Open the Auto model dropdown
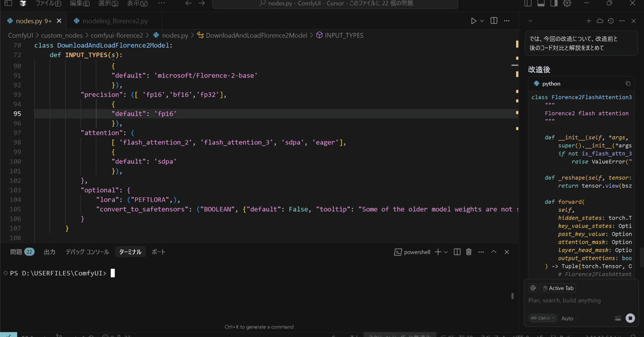 coord(570,318)
